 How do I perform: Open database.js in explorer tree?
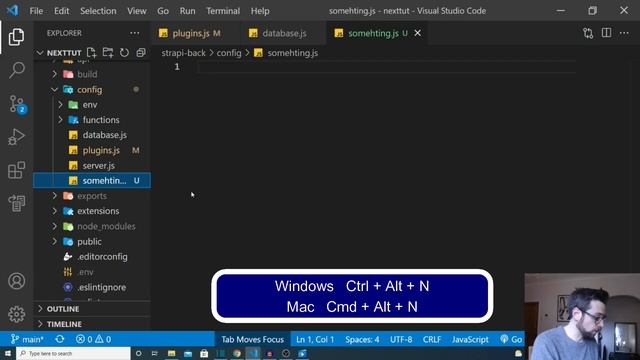[x=104, y=135]
